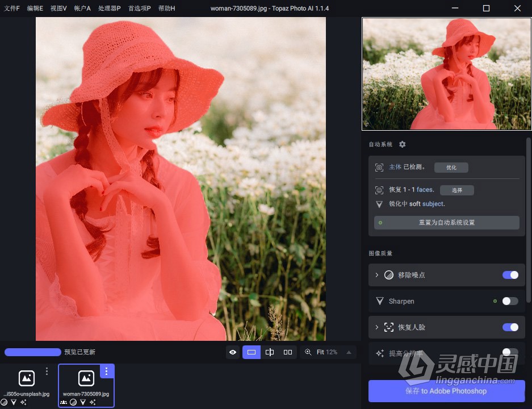The image size is (532, 409).
Task: Click the 自动系统 heading label
Action: 380,144
